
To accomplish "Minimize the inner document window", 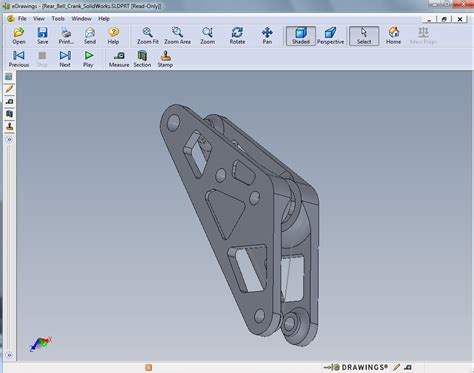I will 429,19.
